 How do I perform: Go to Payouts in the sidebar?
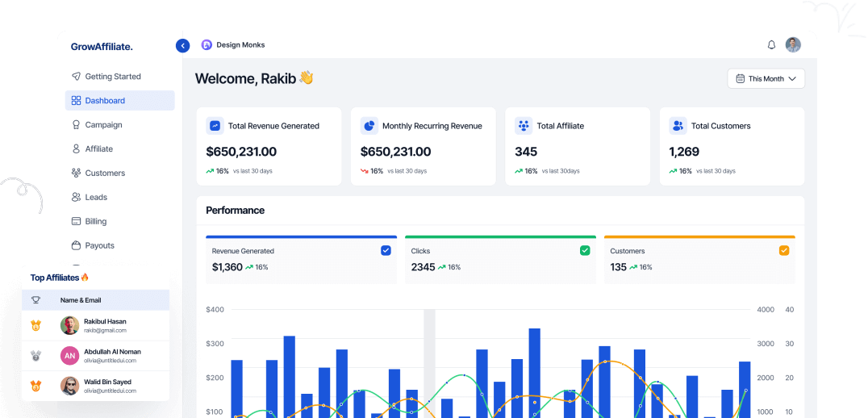click(99, 245)
